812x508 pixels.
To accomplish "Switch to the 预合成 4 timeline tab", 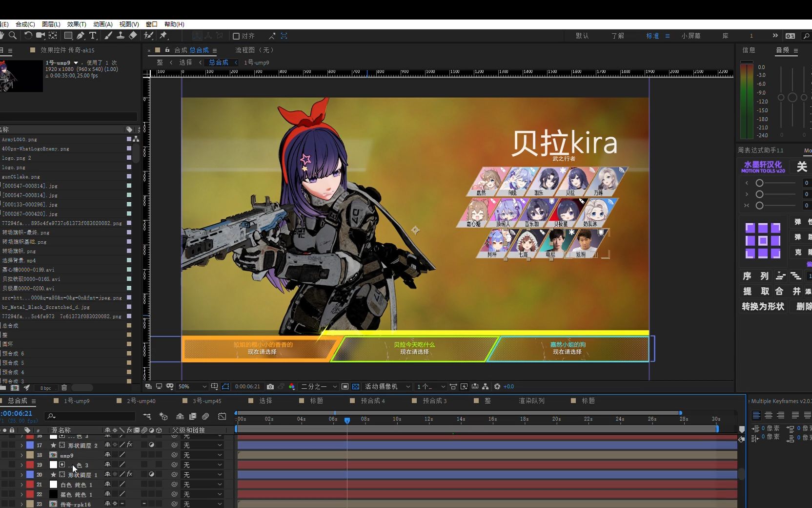I will point(373,401).
